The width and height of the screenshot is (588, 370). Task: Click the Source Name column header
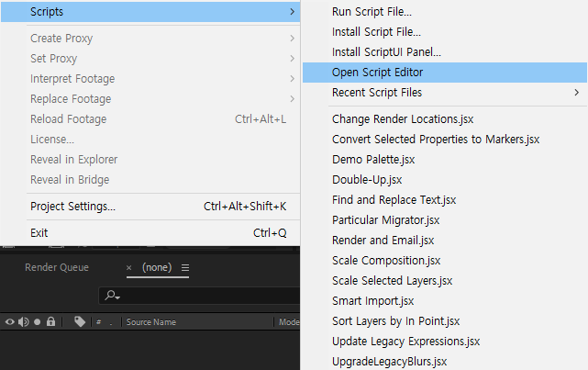[x=151, y=322]
